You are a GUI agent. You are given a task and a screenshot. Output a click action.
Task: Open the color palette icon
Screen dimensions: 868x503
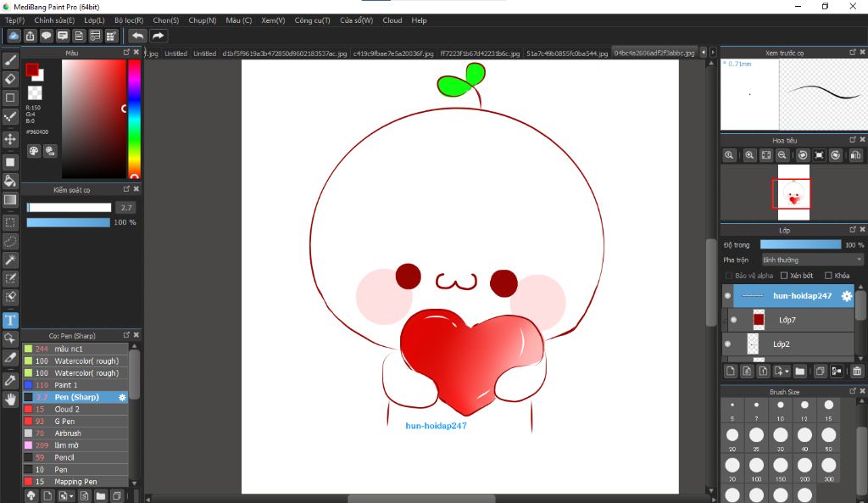tap(34, 151)
